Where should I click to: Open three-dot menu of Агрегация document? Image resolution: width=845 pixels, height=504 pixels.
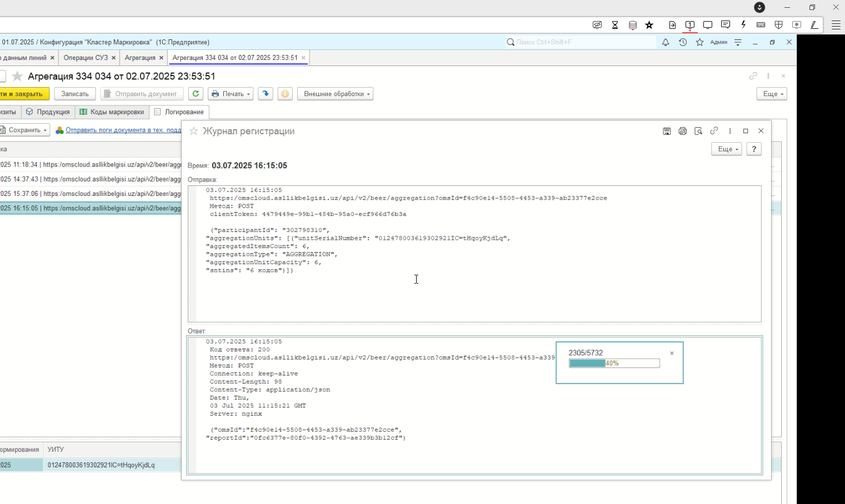[x=768, y=76]
